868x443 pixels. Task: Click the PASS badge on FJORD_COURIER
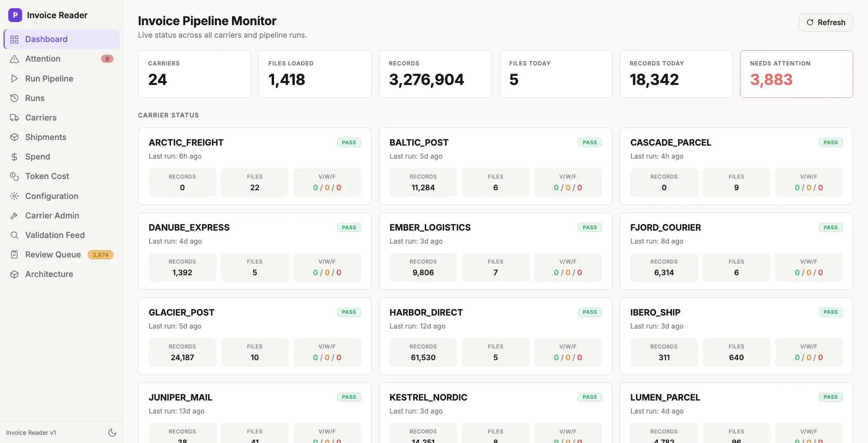[831, 228]
